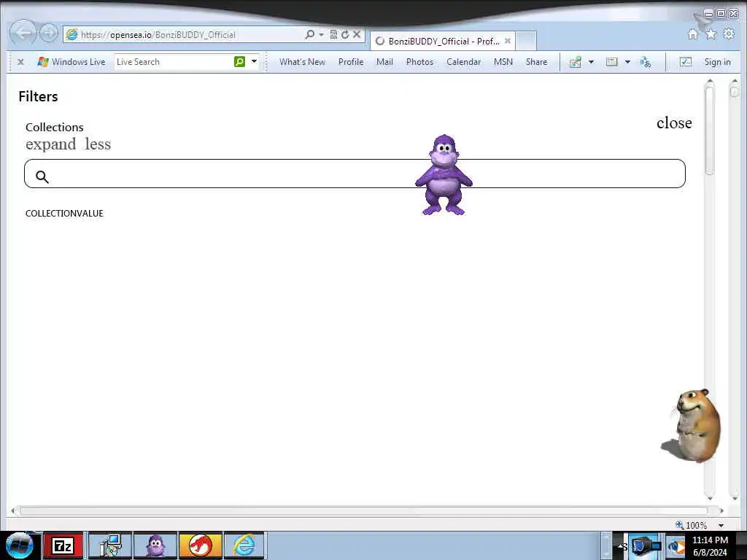Click the 100% zoom level indicator
Screen dimensions: 747x560
tap(692, 525)
